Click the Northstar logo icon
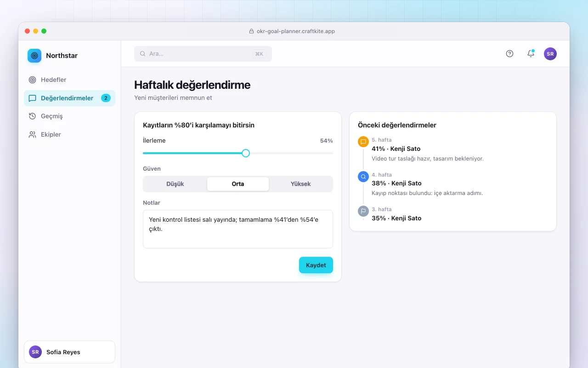The image size is (588, 368). (34, 56)
